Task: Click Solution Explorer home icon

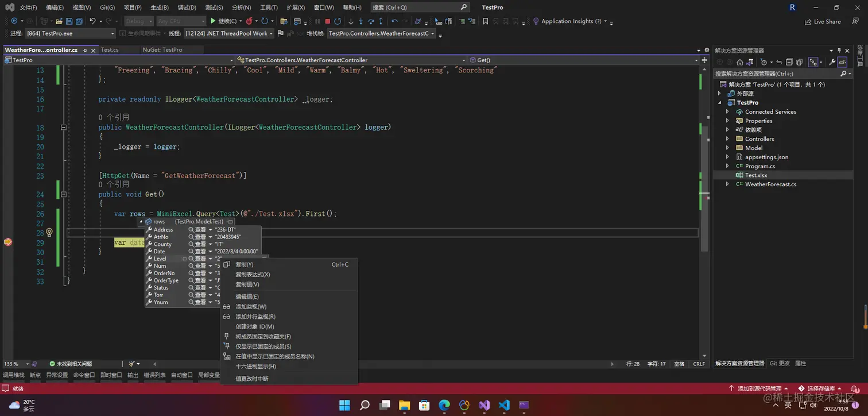Action: tap(740, 62)
